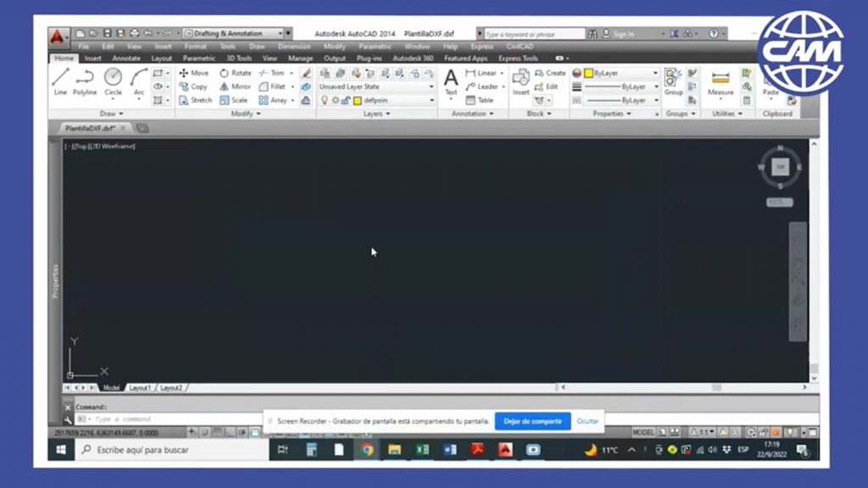Expand the Annotation panel
868x488 pixels.
tap(472, 114)
